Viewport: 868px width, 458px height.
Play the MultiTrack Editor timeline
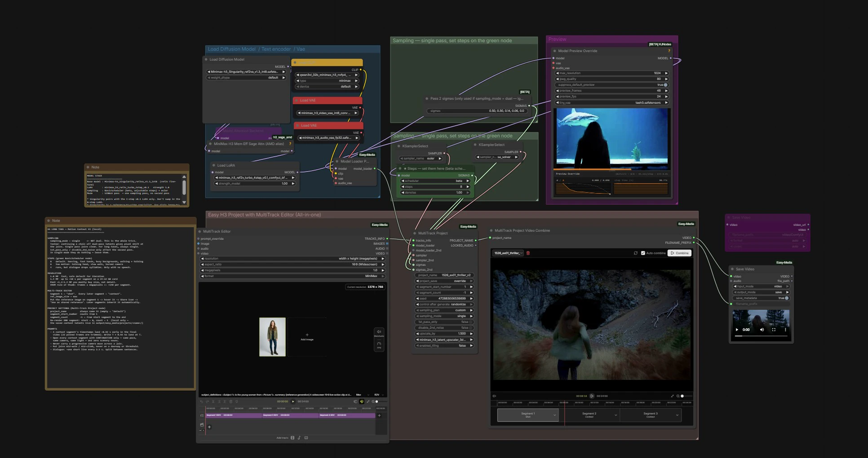tap(293, 401)
